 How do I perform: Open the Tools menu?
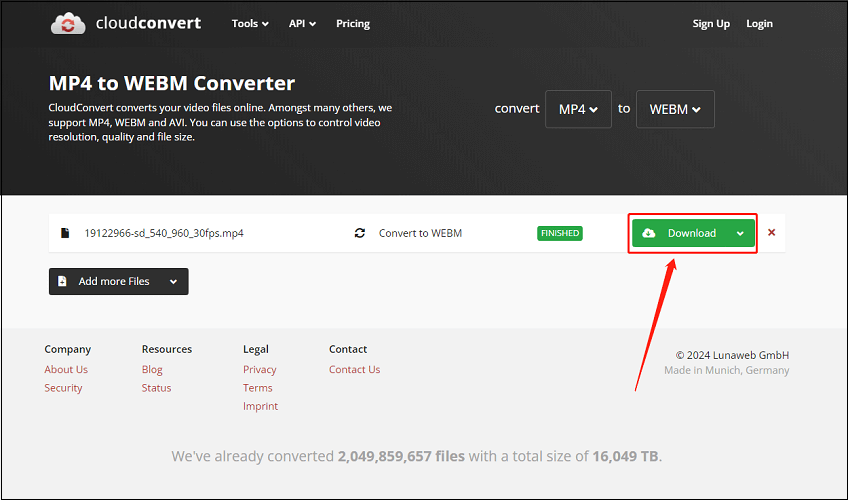click(250, 24)
